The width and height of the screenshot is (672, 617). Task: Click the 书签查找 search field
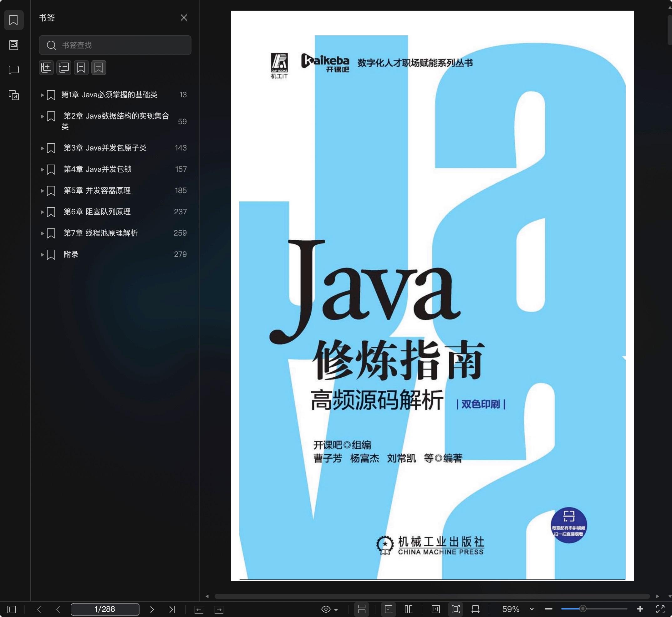(x=115, y=45)
